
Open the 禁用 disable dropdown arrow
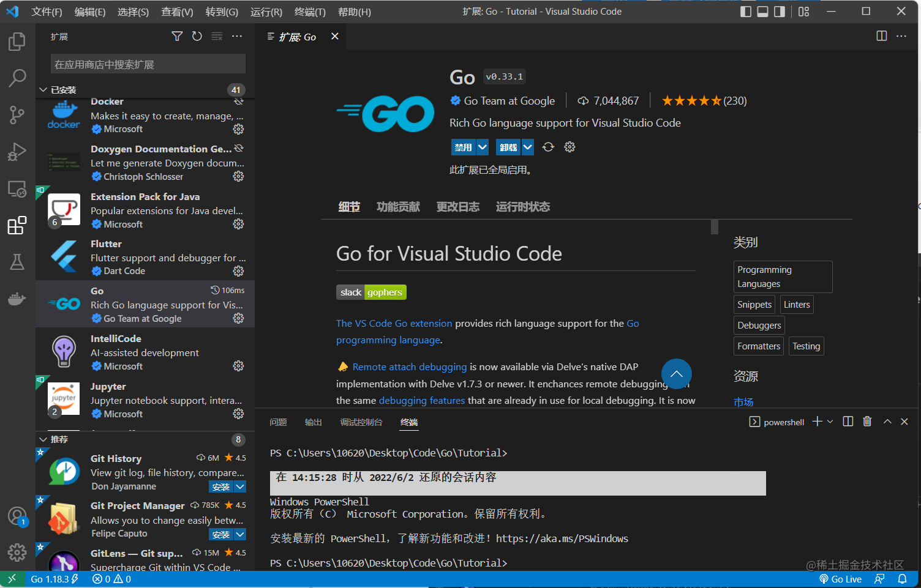[483, 147]
